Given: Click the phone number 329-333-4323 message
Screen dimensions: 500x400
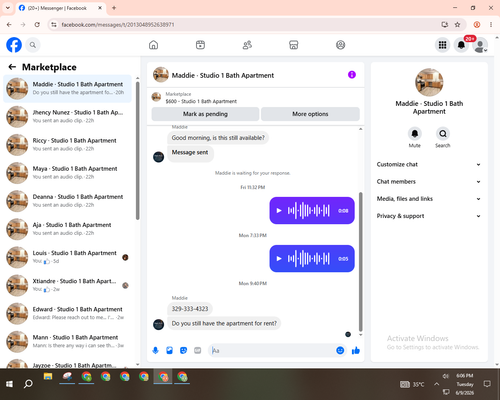Looking at the screenshot, I should point(190,309).
